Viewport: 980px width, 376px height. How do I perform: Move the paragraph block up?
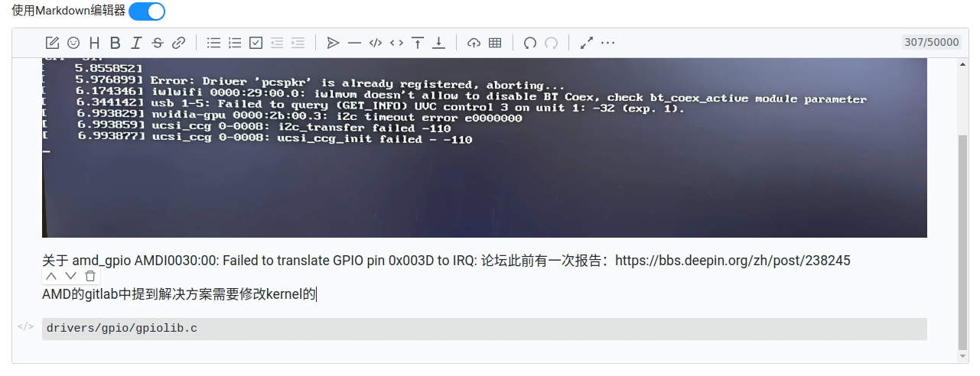(x=51, y=276)
